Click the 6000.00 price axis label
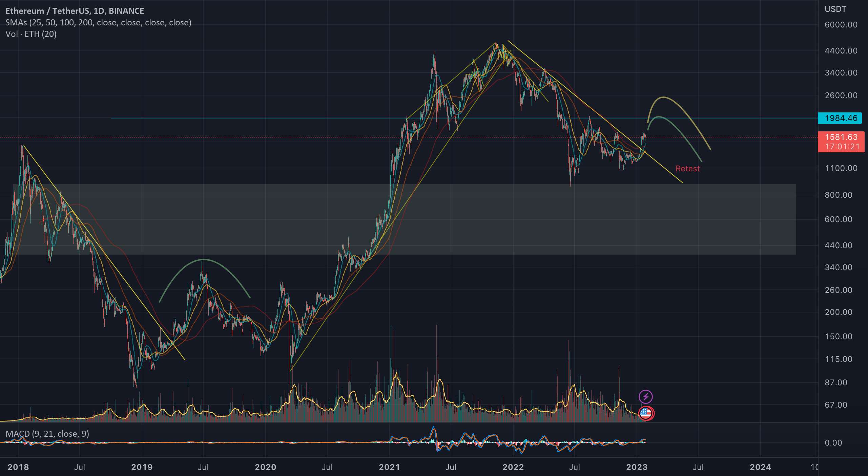868x476 pixels. click(x=841, y=25)
